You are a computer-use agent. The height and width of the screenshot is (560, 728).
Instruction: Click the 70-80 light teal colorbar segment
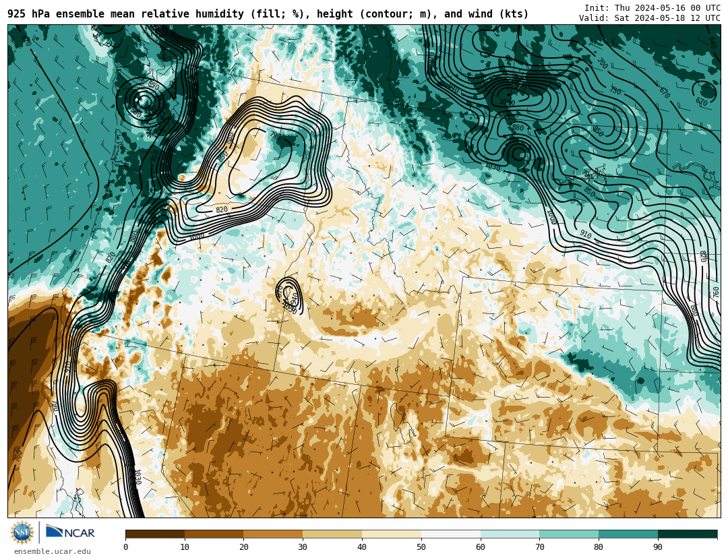pyautogui.click(x=569, y=534)
